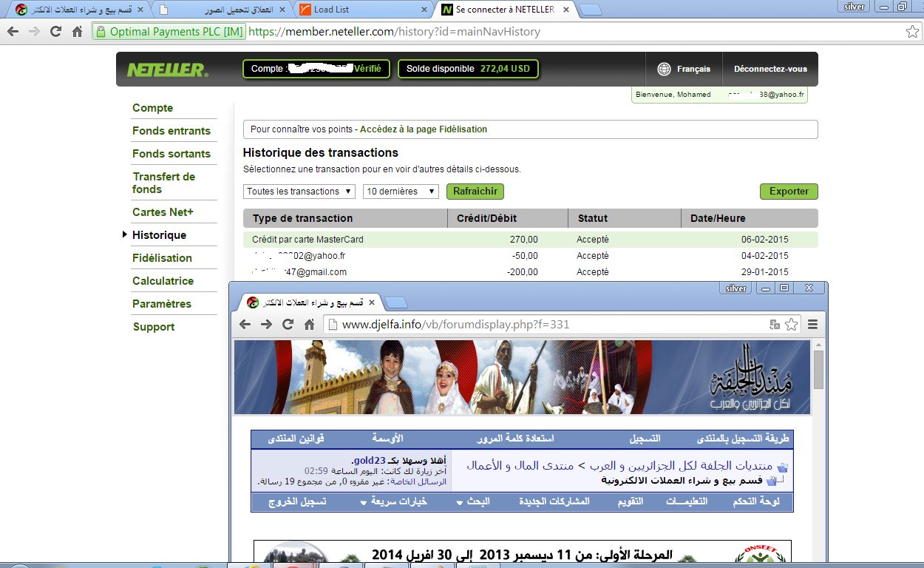
Task: Select the -50,00 yahoo.fr transaction row
Action: tap(531, 256)
